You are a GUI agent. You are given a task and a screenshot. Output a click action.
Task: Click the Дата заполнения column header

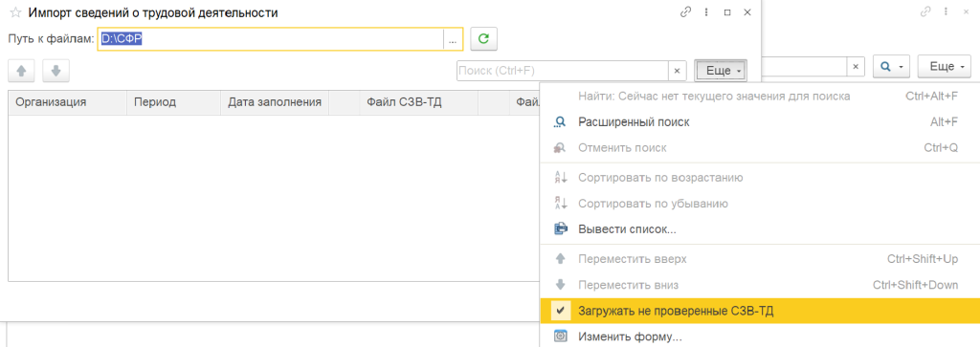275,102
